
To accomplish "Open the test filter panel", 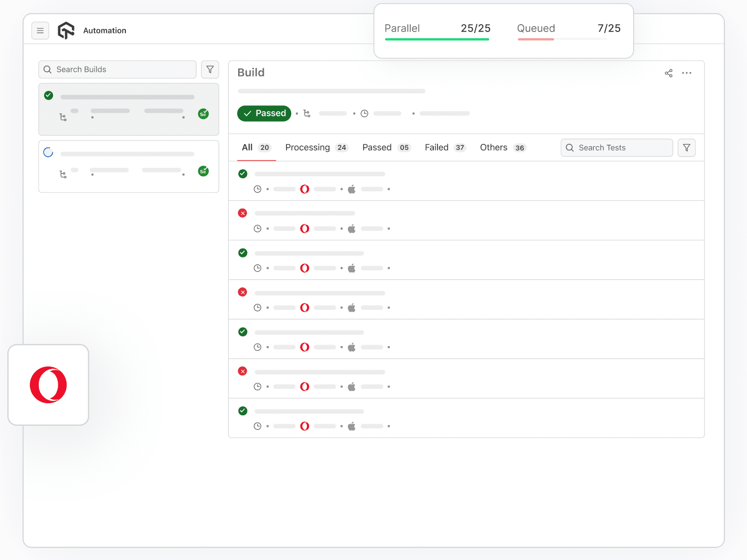I will pos(687,147).
